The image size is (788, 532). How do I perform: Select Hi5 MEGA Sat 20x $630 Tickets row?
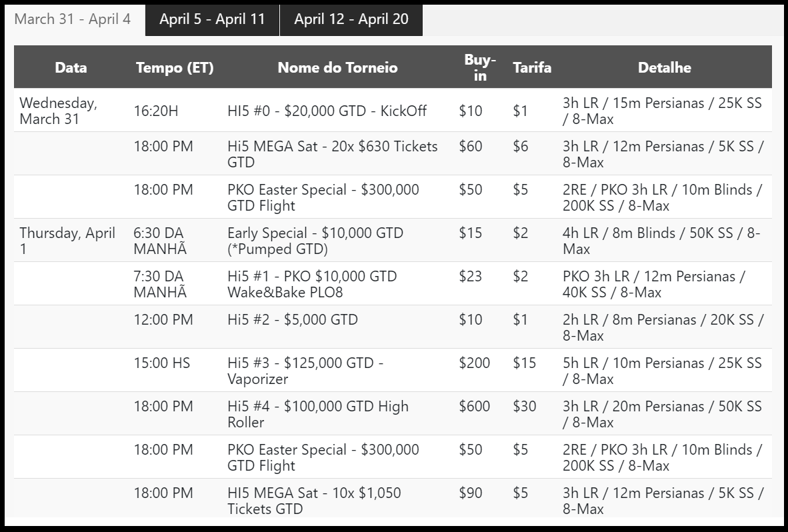[x=393, y=154]
